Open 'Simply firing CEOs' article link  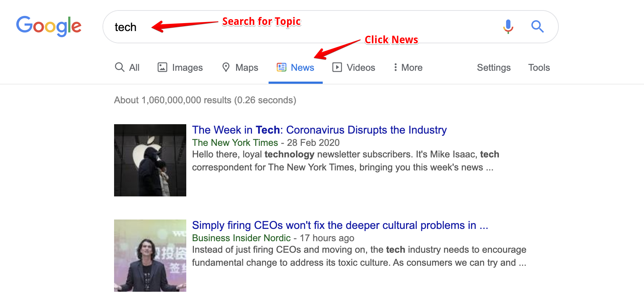click(340, 225)
